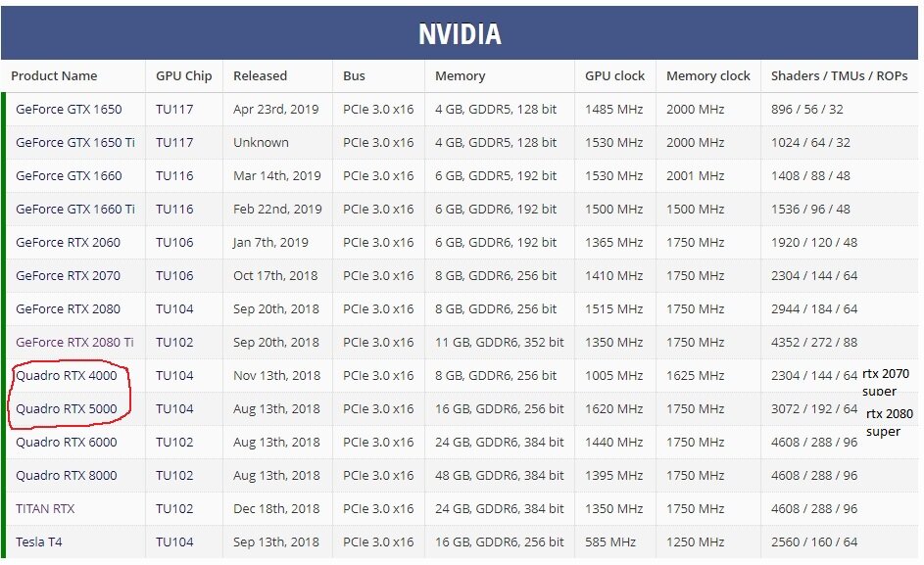
Task: Sort by the Product Name column header
Action: [54, 76]
